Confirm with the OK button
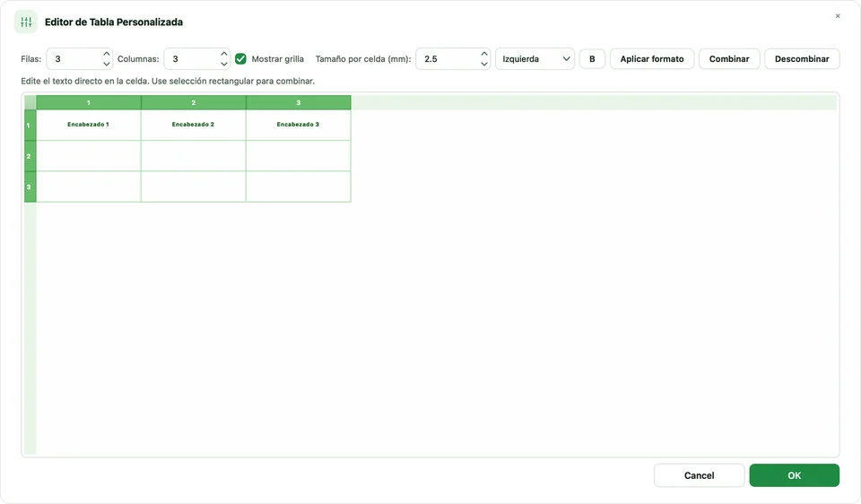This screenshot has width=861, height=504. [x=794, y=475]
